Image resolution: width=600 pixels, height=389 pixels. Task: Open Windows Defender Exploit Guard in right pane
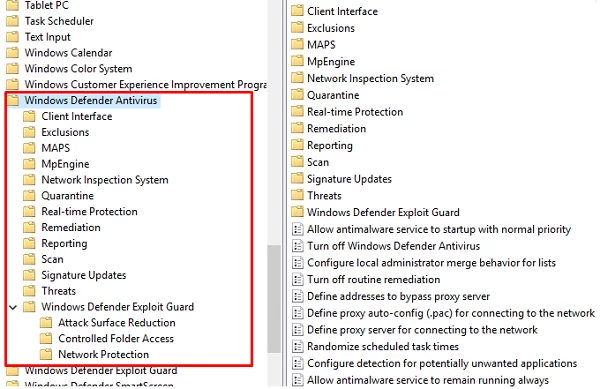[x=383, y=212]
